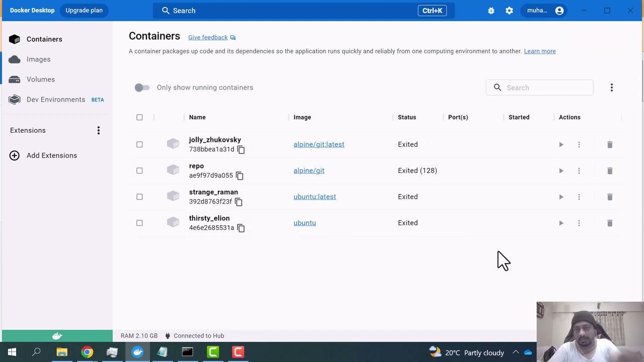Open the Extensions three-dot menu

(x=99, y=131)
